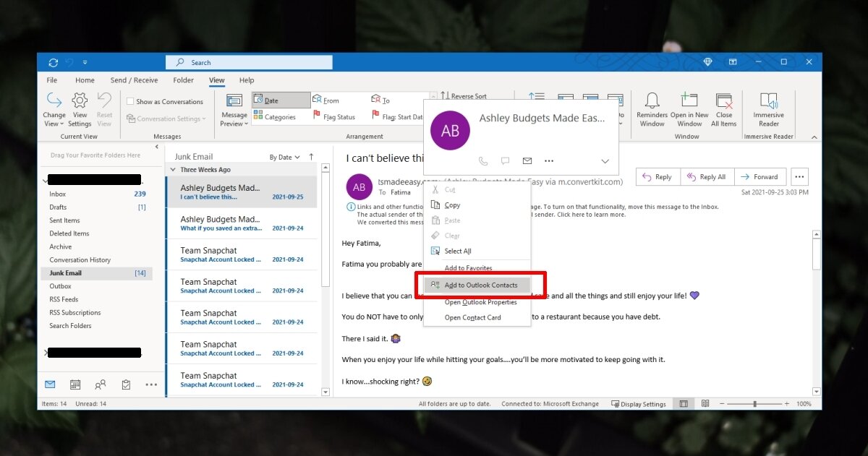Click the Reply All button

pos(707,176)
